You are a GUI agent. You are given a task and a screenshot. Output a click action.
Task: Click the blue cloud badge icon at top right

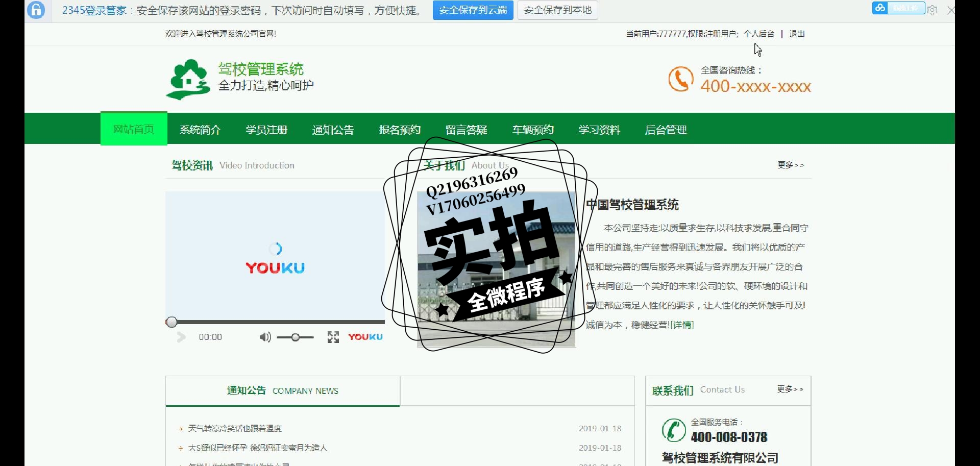pyautogui.click(x=880, y=8)
